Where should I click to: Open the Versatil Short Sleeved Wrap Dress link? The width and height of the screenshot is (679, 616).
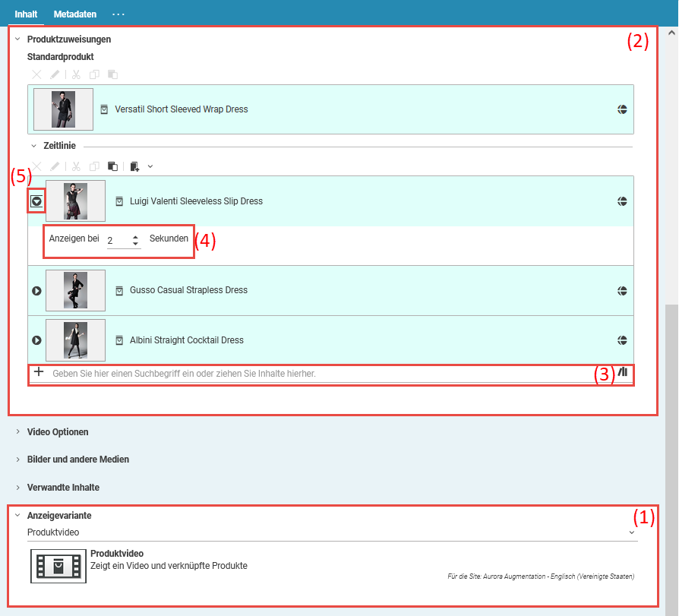coord(181,109)
